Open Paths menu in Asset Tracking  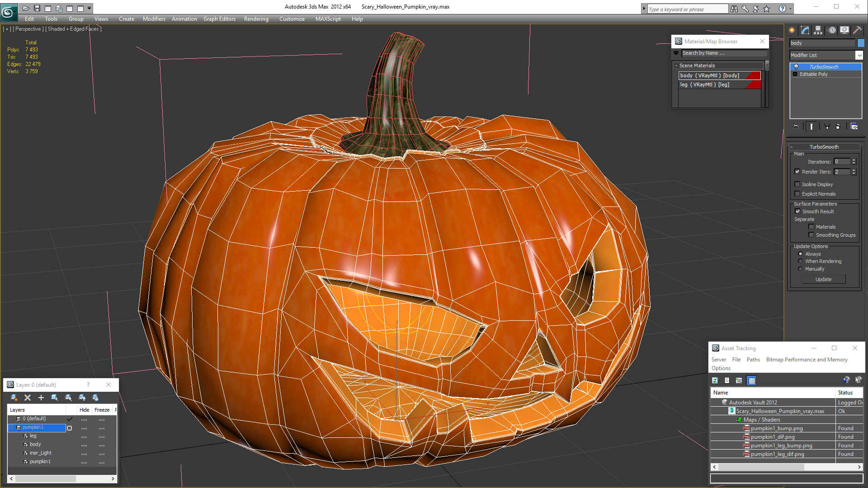click(x=753, y=360)
